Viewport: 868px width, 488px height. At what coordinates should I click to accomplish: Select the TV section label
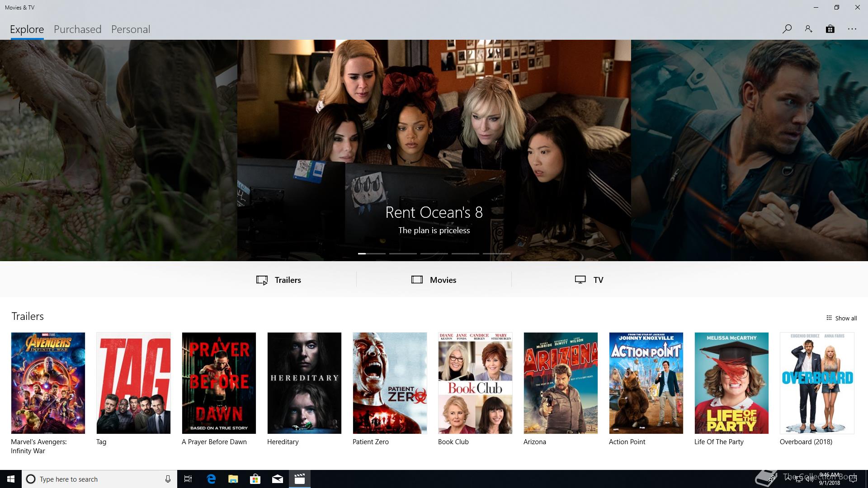pyautogui.click(x=598, y=280)
